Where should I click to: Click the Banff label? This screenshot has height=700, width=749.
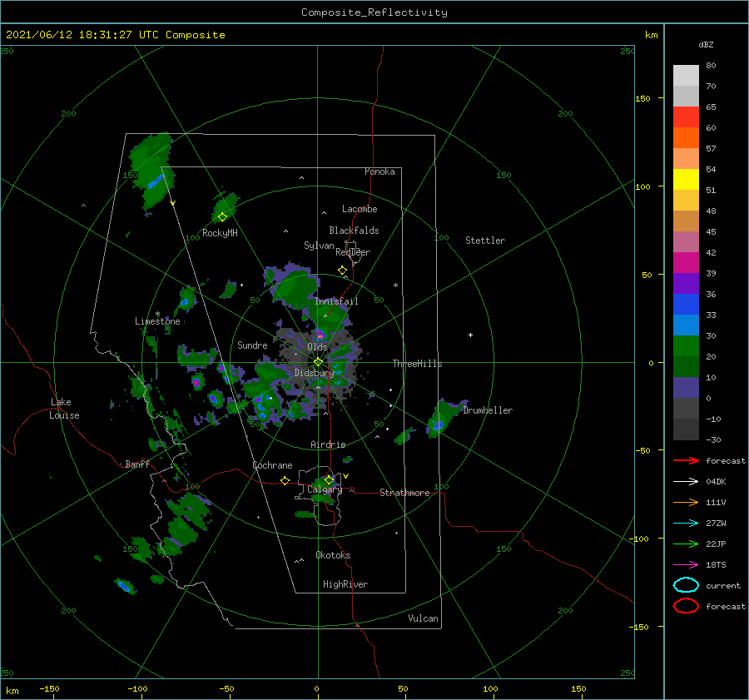click(137, 464)
